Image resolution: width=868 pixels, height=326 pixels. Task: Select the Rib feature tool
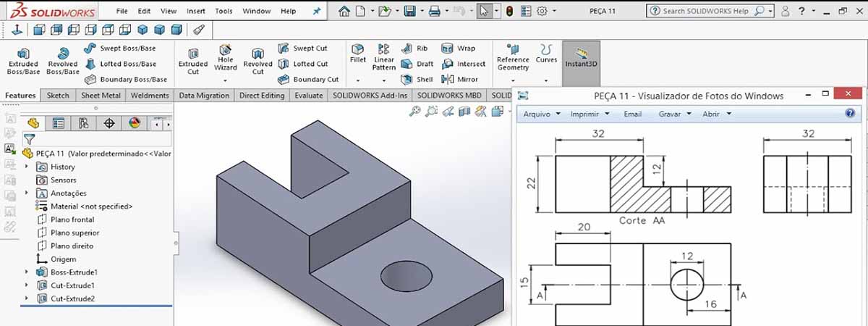point(414,48)
